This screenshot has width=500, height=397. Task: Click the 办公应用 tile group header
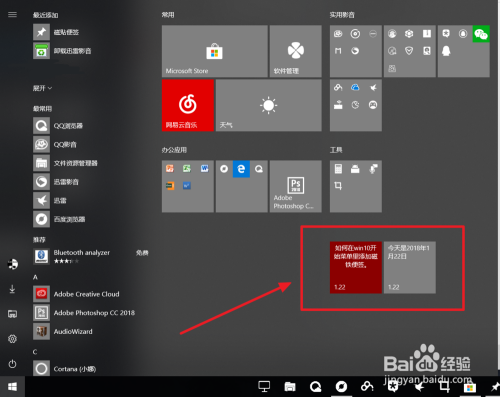[174, 150]
